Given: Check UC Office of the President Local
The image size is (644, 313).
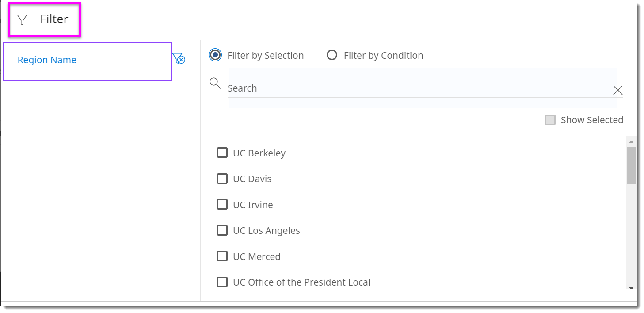Looking at the screenshot, I should pos(222,282).
